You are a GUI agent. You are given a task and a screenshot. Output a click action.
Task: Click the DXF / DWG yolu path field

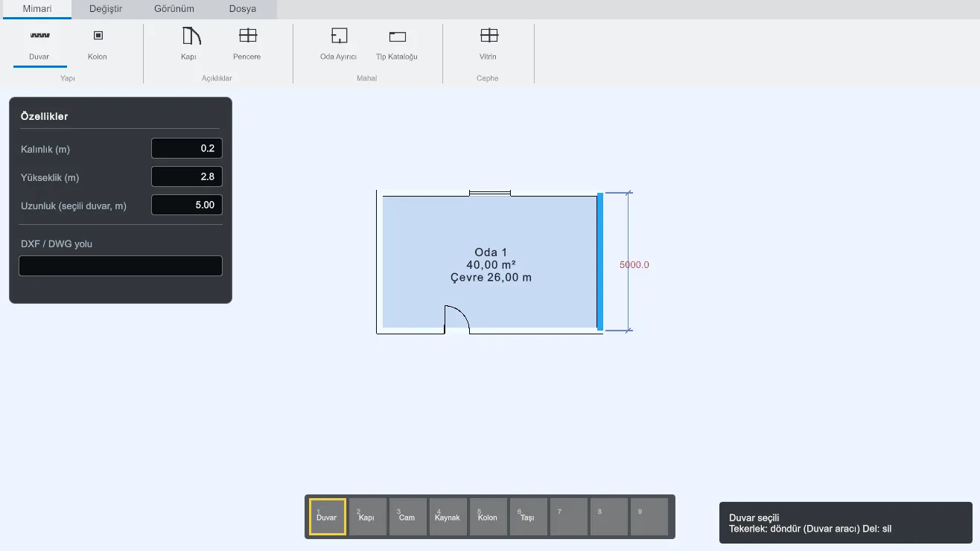[x=121, y=266]
